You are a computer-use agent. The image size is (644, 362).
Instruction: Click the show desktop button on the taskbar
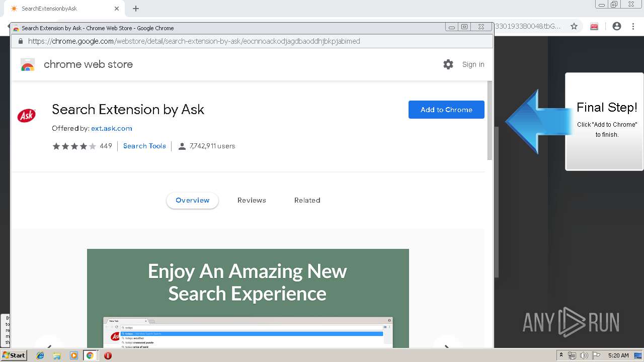[638, 355]
